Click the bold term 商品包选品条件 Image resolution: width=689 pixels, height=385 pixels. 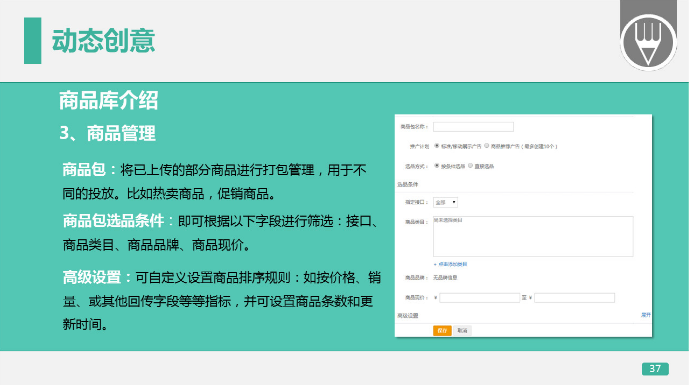(x=113, y=221)
